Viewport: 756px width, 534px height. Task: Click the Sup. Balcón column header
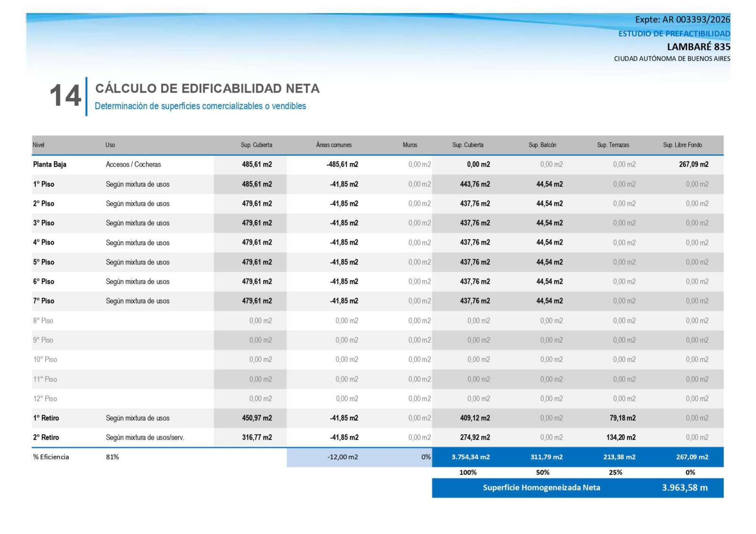point(542,145)
